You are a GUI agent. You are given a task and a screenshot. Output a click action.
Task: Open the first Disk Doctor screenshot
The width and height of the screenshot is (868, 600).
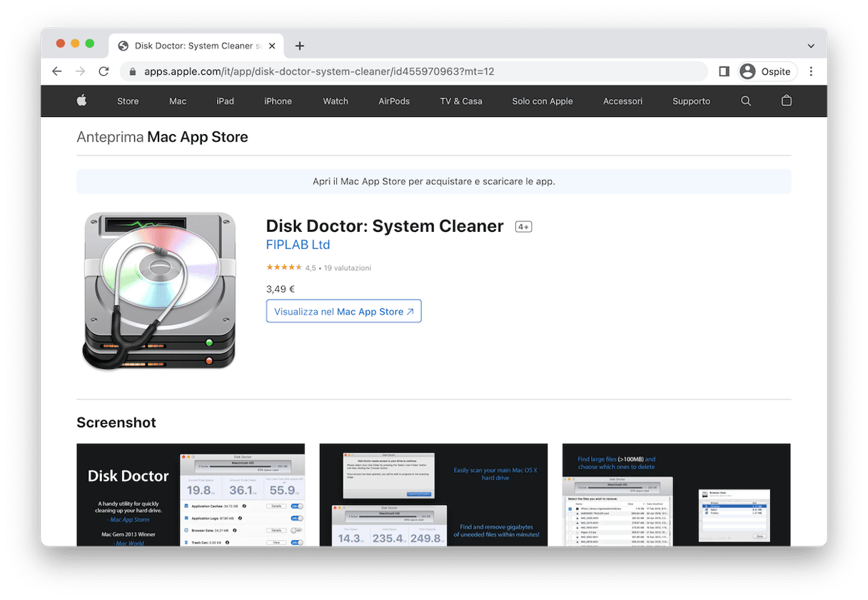191,494
